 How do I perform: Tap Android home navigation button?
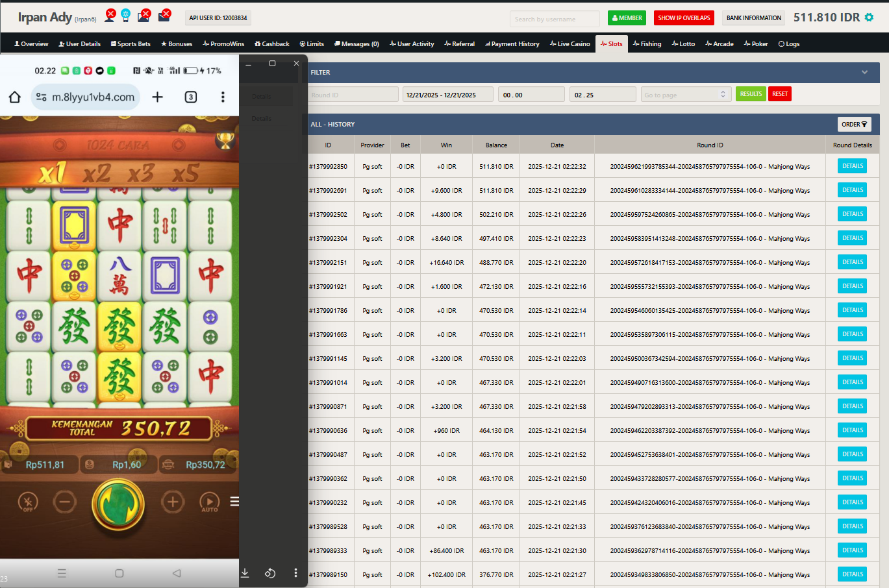119,573
